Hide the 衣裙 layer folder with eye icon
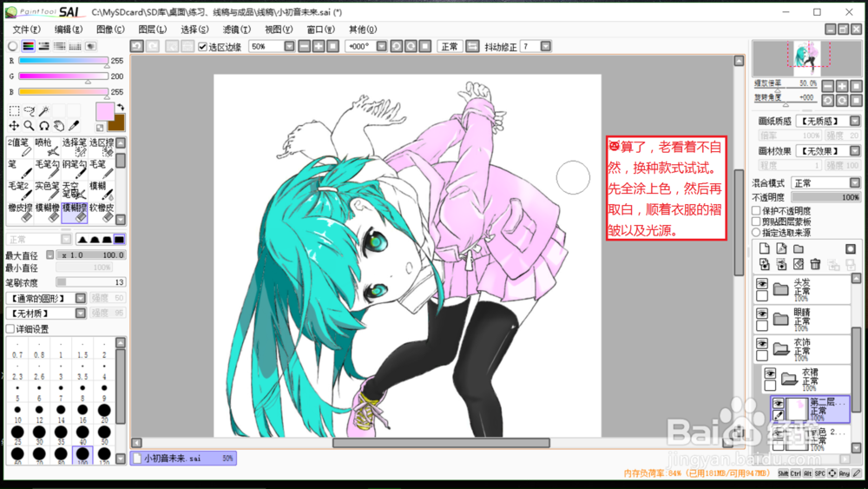This screenshot has height=489, width=868. click(x=770, y=373)
